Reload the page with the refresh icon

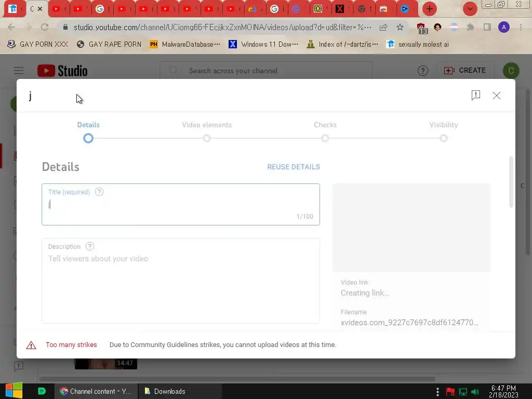click(x=45, y=27)
